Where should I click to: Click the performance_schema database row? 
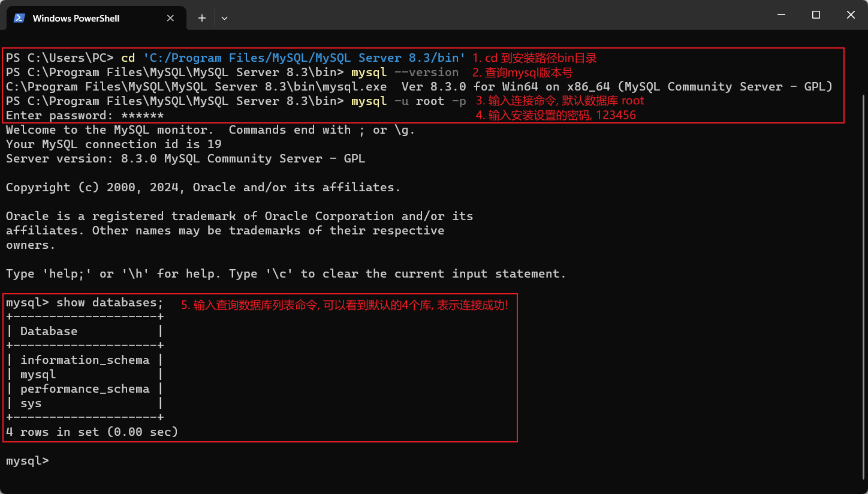pyautogui.click(x=85, y=388)
